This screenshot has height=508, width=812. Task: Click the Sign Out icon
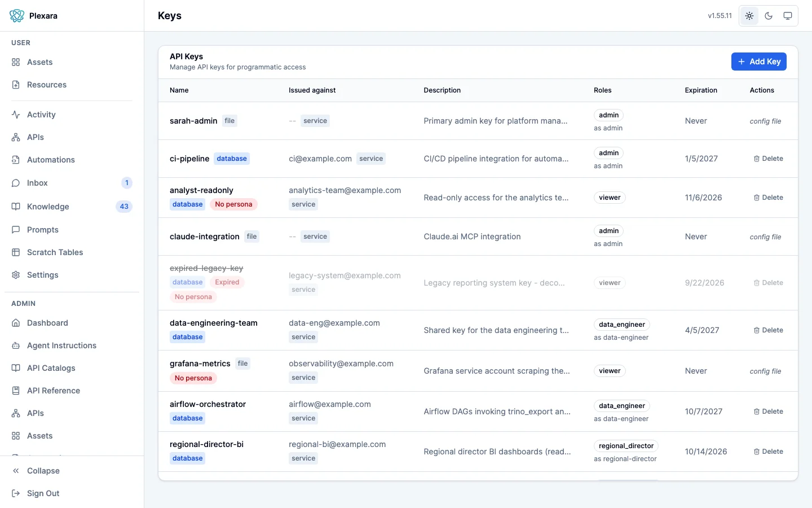pos(16,493)
